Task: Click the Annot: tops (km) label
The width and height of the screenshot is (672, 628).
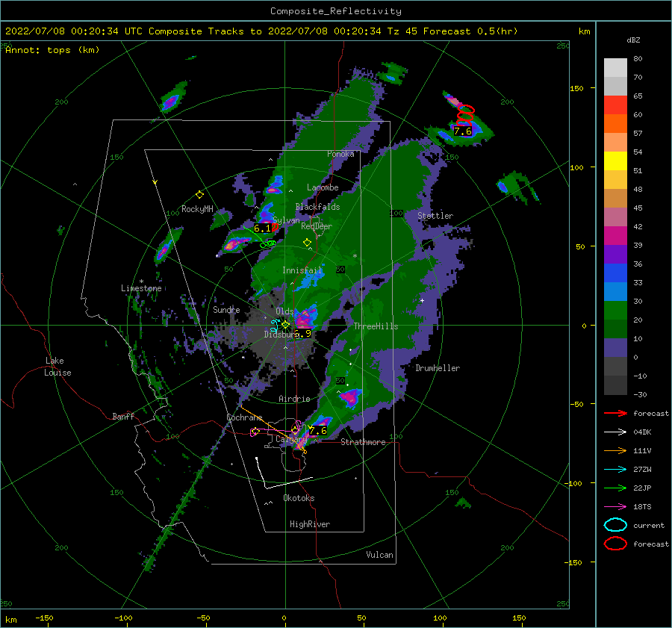Action: (52, 50)
